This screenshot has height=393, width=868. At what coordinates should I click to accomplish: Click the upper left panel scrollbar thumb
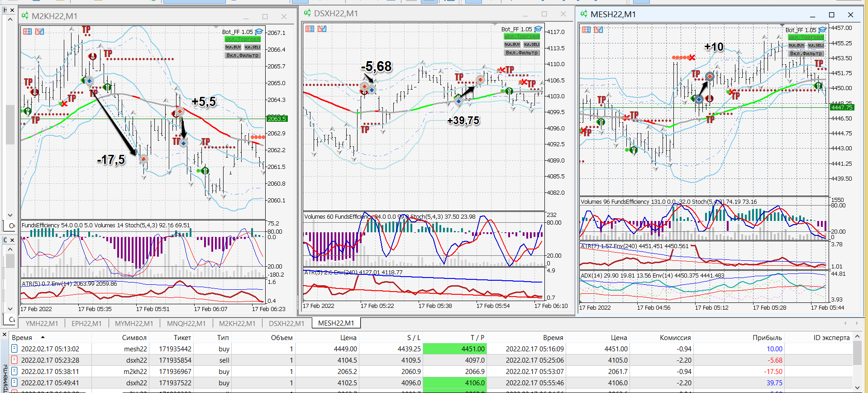coord(10,124)
